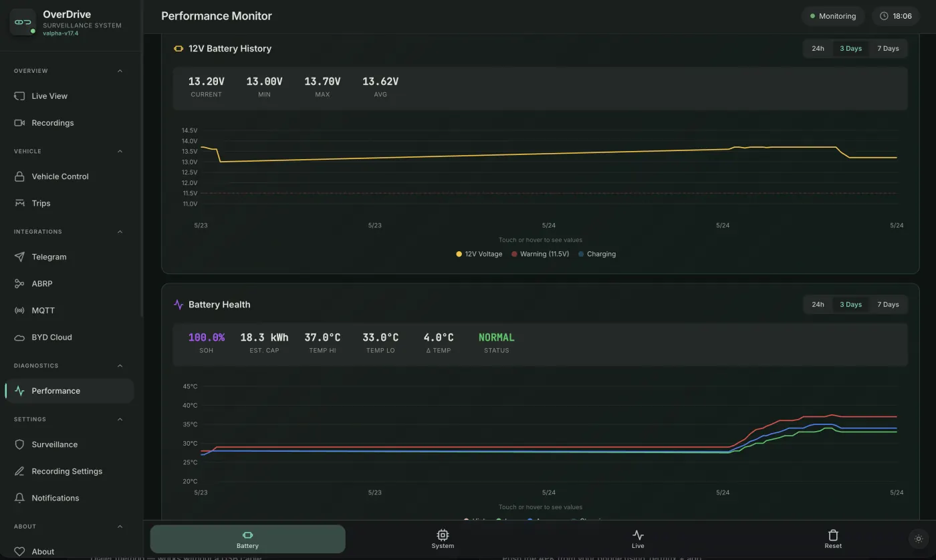Click the 12V Battery History heading

coord(230,49)
